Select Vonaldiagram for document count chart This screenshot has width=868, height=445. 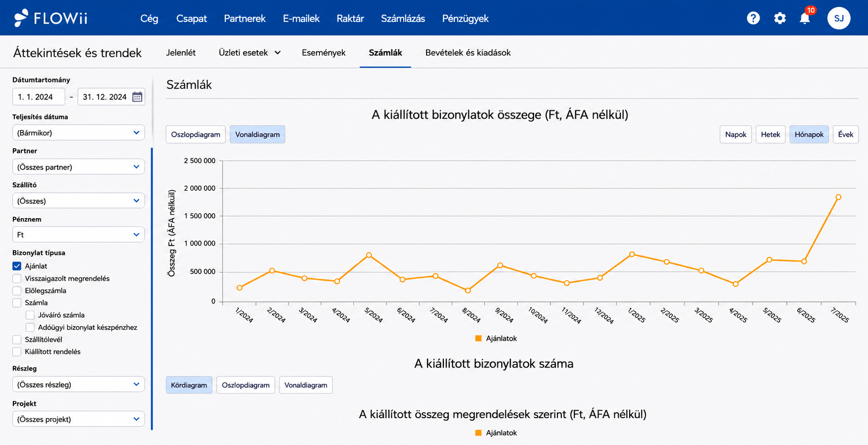click(x=306, y=385)
